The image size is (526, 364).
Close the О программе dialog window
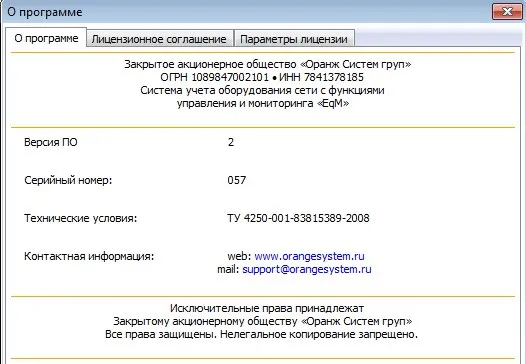[x=507, y=12]
